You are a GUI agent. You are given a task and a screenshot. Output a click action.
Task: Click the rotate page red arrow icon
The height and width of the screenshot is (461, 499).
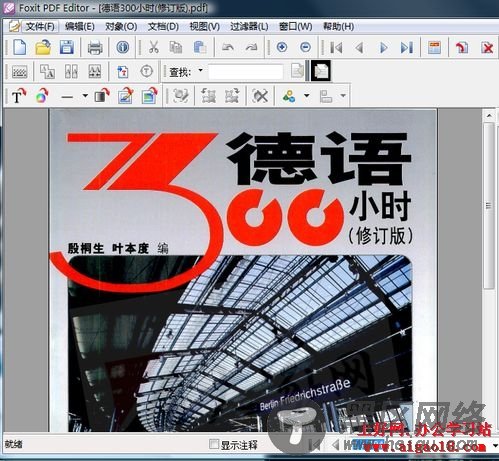tap(462, 47)
